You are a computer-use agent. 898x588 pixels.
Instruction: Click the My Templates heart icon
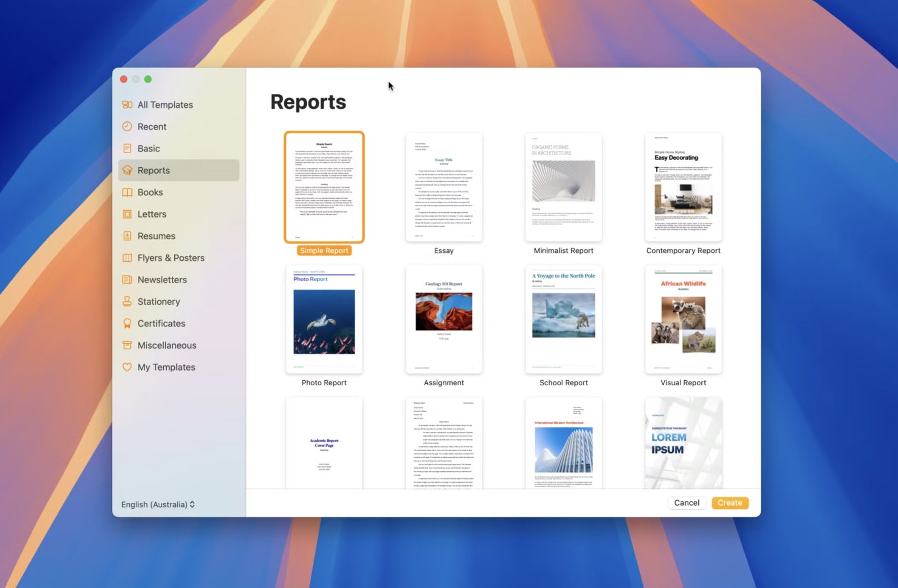[x=127, y=367]
